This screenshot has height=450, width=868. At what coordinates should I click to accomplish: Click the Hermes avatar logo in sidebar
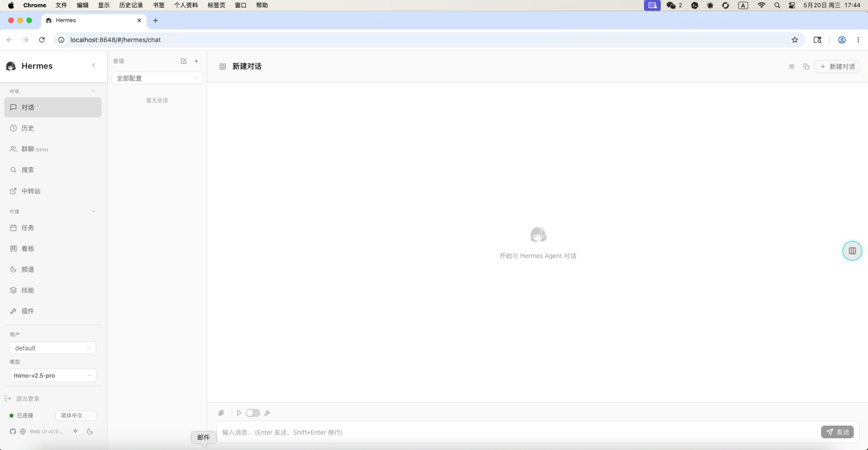(11, 66)
